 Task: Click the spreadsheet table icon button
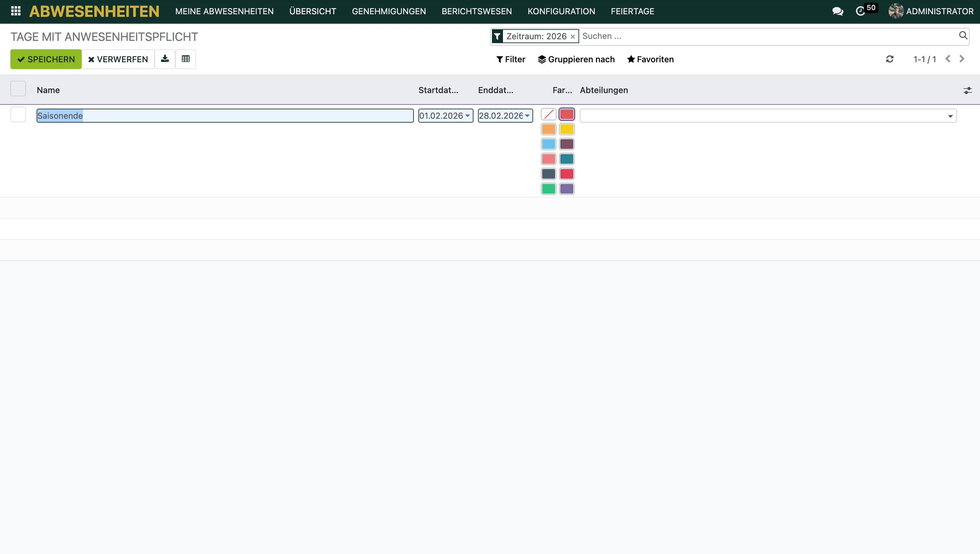pyautogui.click(x=186, y=59)
